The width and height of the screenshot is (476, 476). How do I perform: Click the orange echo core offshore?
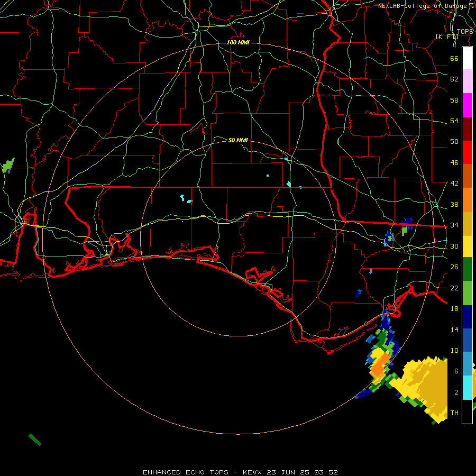pos(381,364)
